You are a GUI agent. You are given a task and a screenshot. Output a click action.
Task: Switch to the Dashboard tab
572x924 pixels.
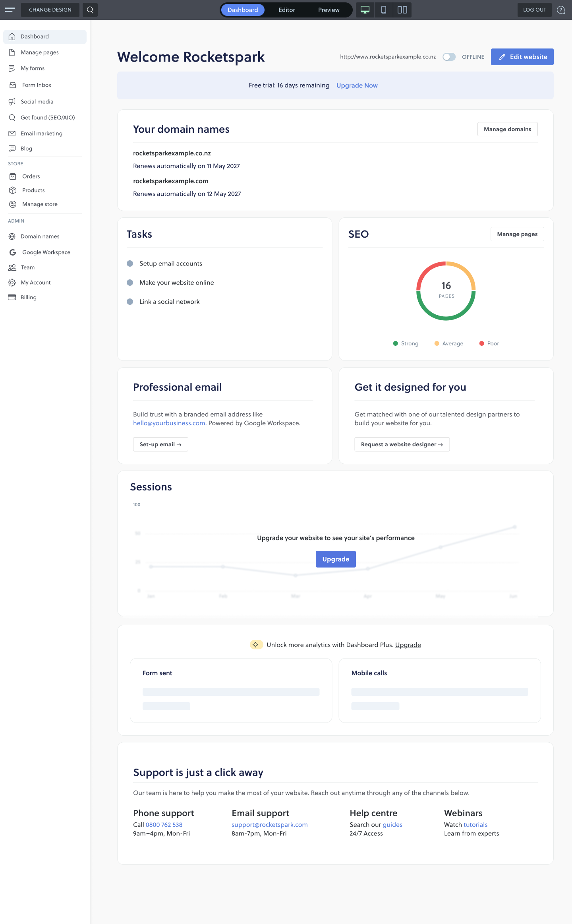(243, 10)
